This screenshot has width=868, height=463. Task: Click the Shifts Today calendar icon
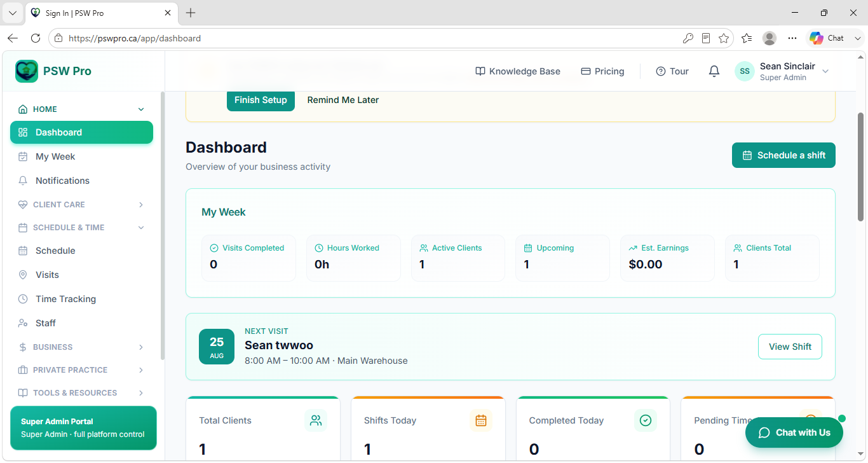coord(481,420)
